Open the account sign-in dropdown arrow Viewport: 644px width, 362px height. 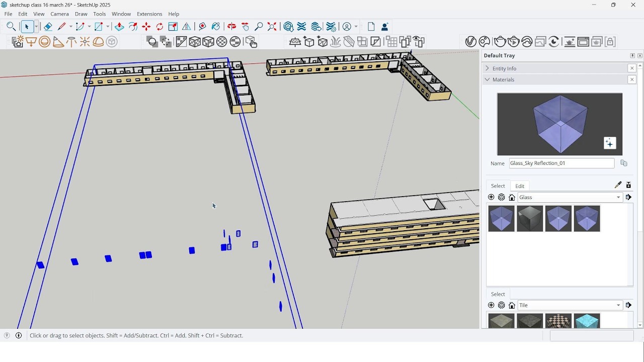pyautogui.click(x=356, y=27)
